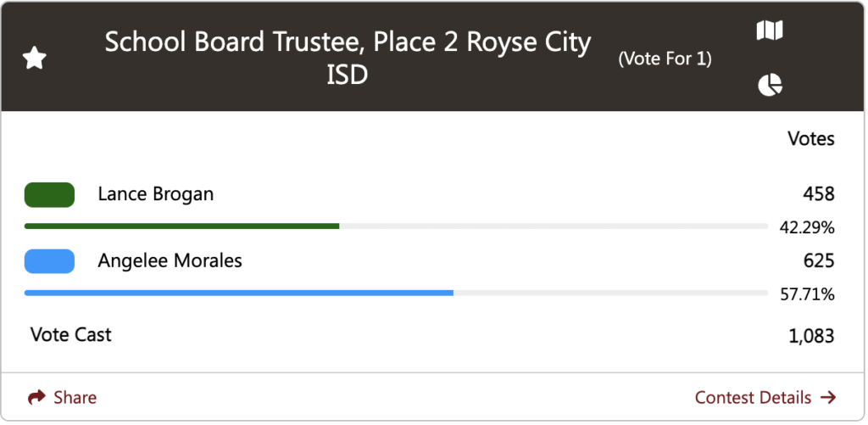
Task: Click the Share arrow icon
Action: pyautogui.click(x=36, y=397)
